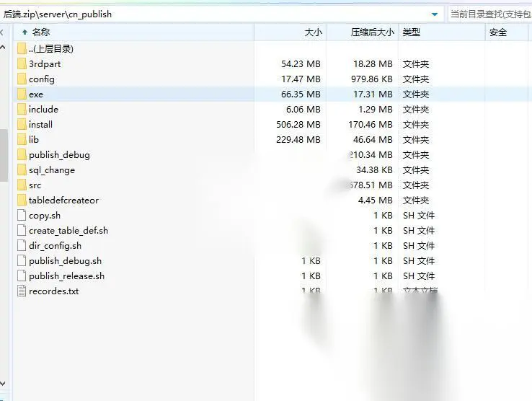Click the '979.86 KB' compressed size
The height and width of the screenshot is (401, 532).
click(372, 79)
